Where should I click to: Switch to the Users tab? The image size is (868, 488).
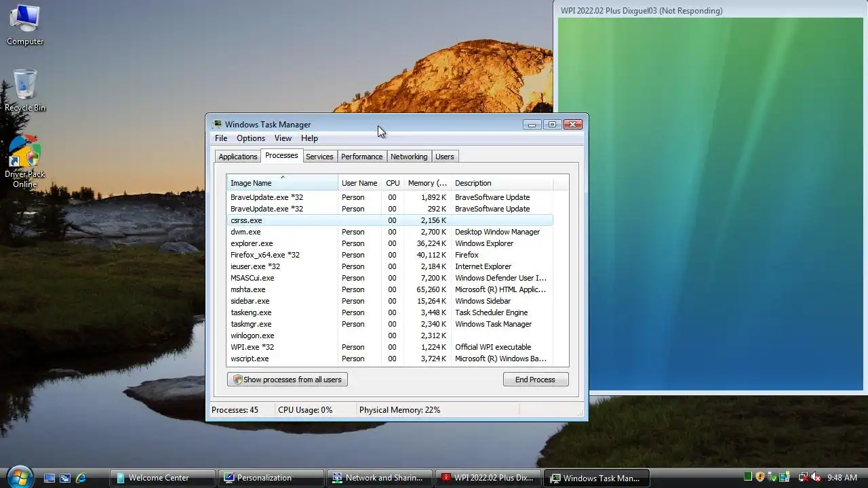pyautogui.click(x=445, y=157)
